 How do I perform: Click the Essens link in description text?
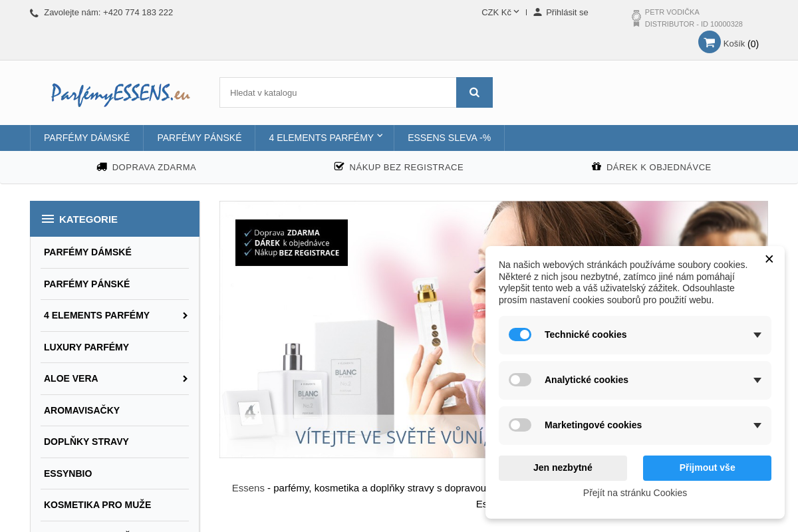click(248, 488)
